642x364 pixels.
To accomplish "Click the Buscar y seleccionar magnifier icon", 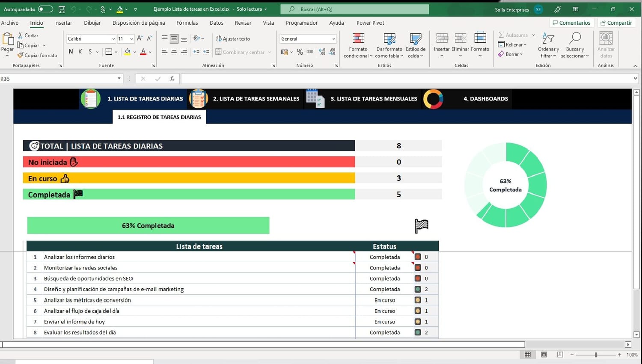I will pos(575,38).
